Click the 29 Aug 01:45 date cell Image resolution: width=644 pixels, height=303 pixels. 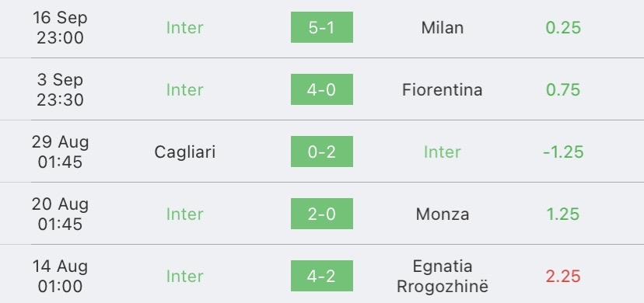pyautogui.click(x=61, y=151)
